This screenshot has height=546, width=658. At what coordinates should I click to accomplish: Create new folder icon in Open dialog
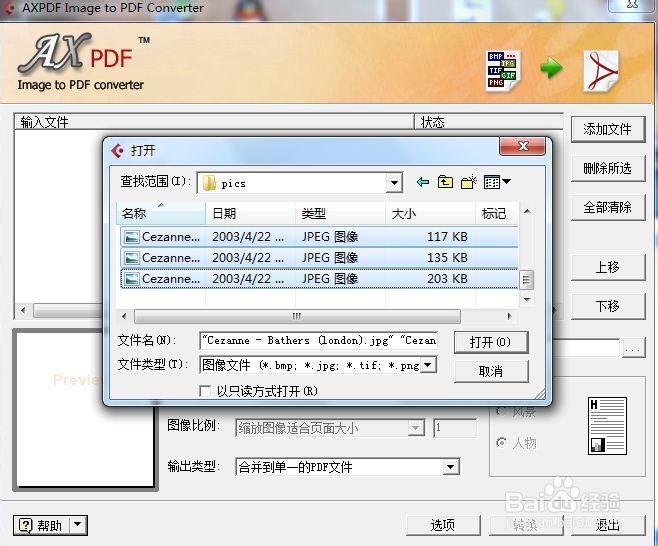pyautogui.click(x=468, y=182)
